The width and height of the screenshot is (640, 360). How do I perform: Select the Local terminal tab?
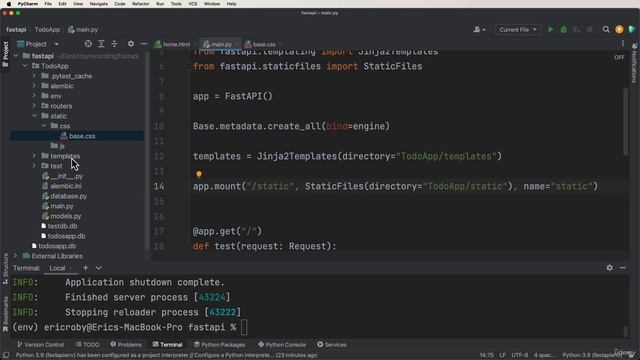tap(57, 268)
